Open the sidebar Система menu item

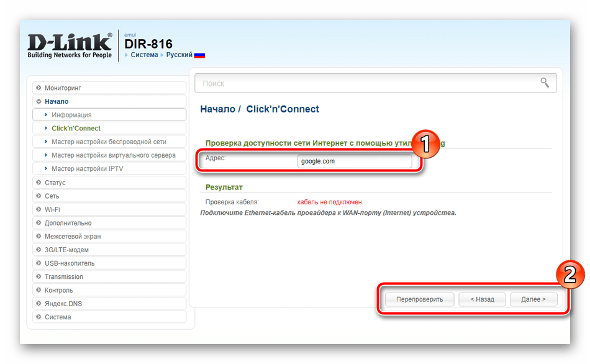[109, 317]
